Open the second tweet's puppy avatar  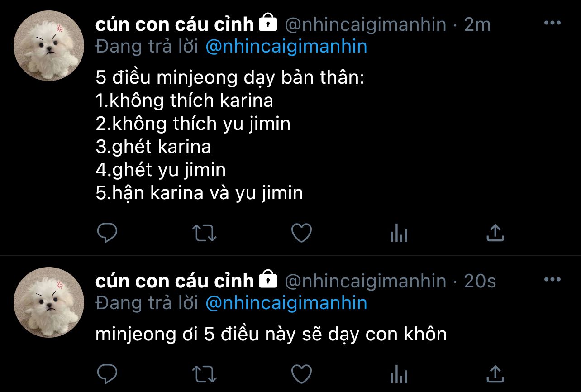49,302
